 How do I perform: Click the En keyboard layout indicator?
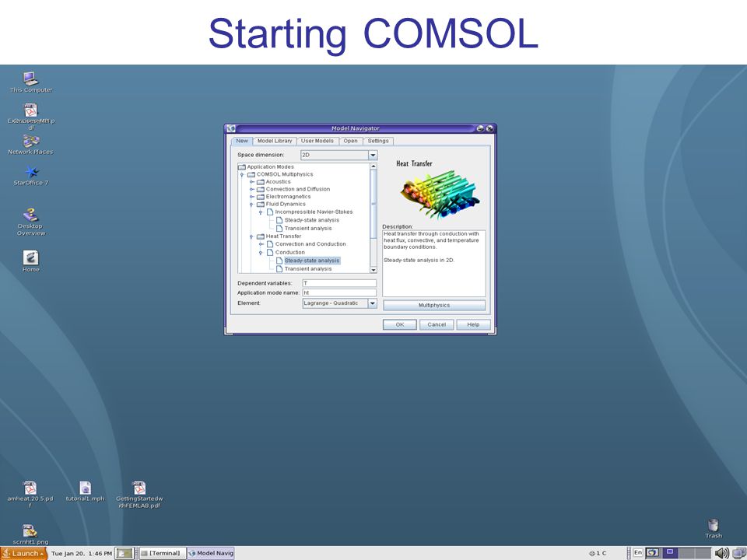(x=638, y=552)
